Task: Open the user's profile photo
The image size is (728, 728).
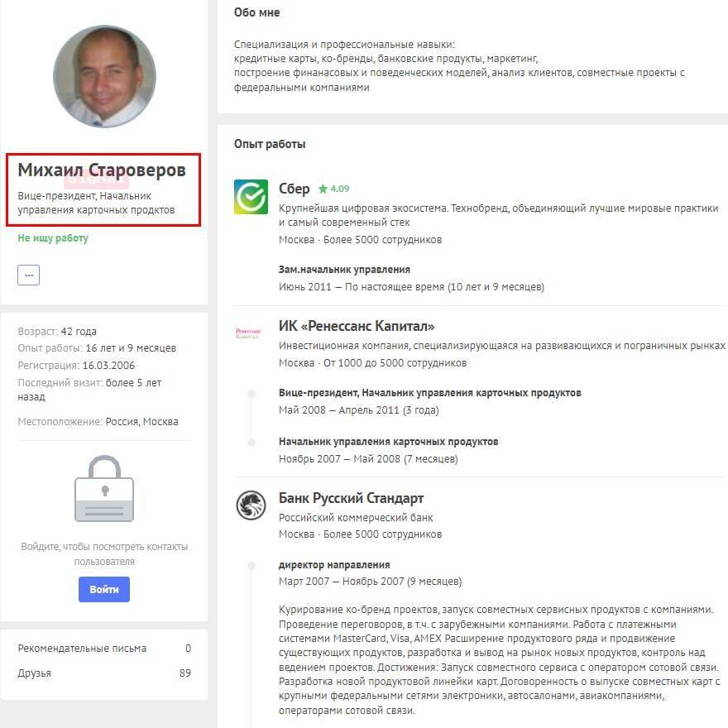Action: click(104, 76)
